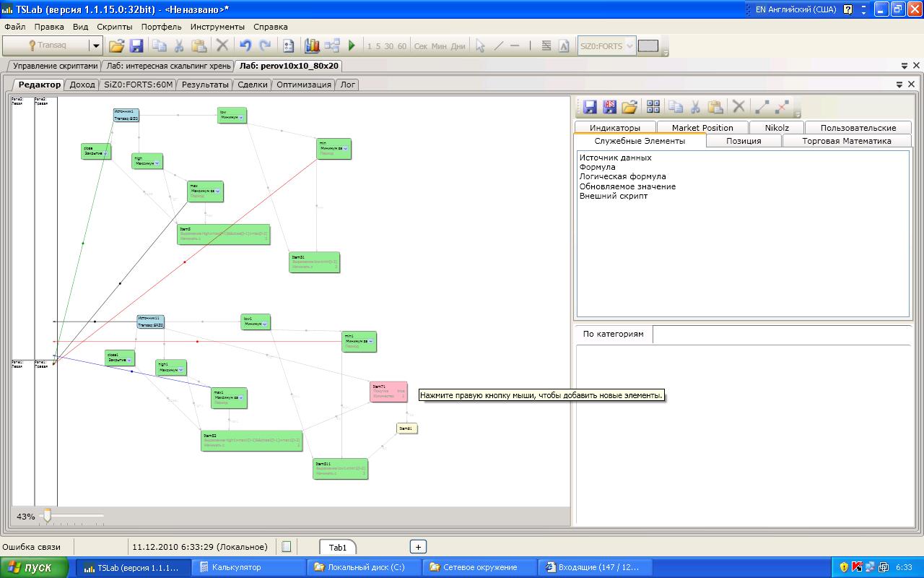This screenshot has width=924, height=578.
Task: Toggle the Мин interval button
Action: 440,46
